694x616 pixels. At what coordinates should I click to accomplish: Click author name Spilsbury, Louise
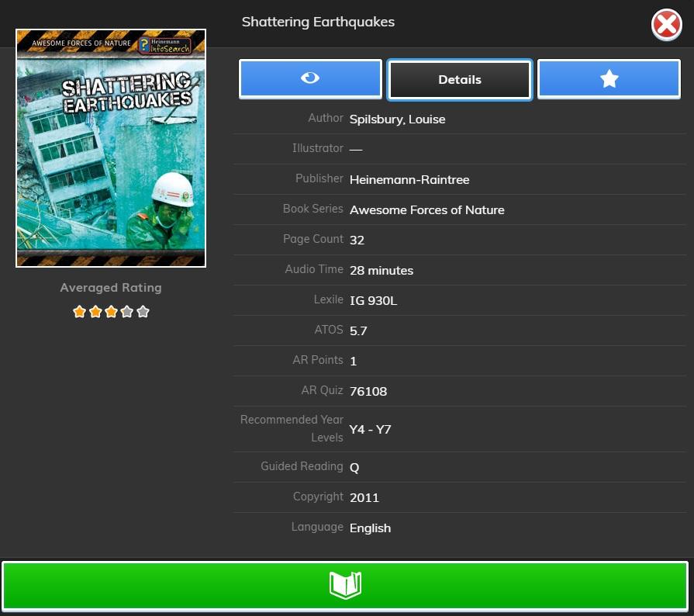(x=397, y=119)
